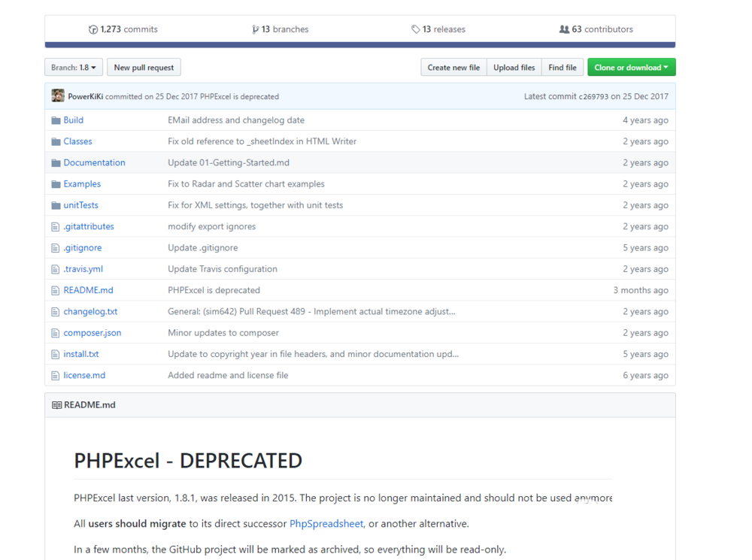The height and width of the screenshot is (560, 752).
Task: Open the Documentation folder
Action: pyautogui.click(x=94, y=163)
